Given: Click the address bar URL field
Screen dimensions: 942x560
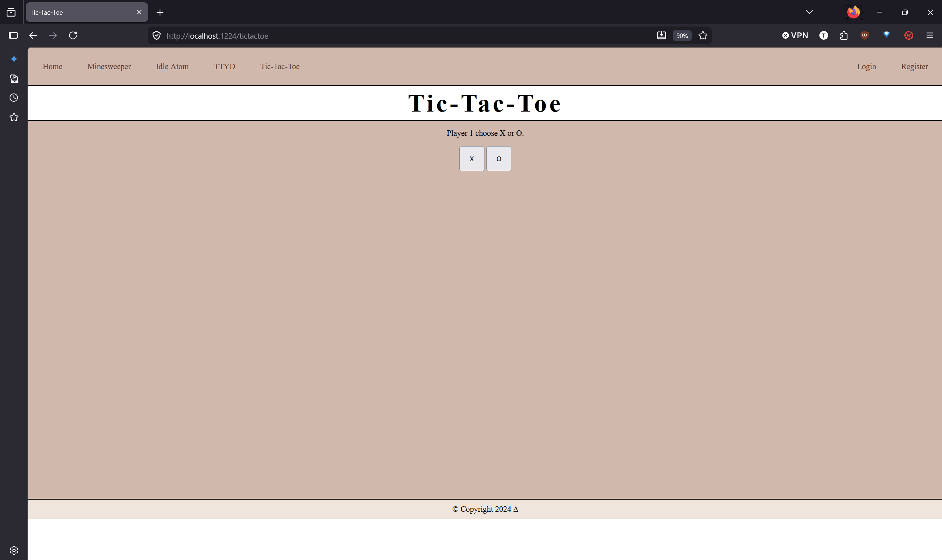Looking at the screenshot, I should (408, 35).
